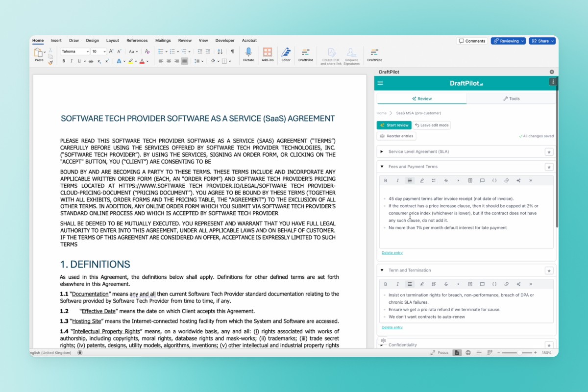Viewport: 588px width, 392px height.
Task: Click the Comments button
Action: pos(472,41)
